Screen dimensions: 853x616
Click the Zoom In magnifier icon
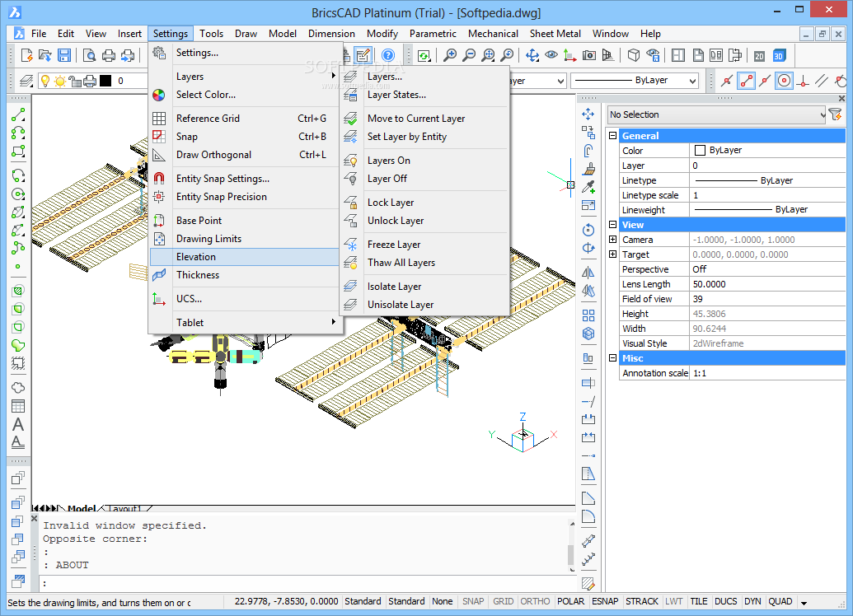pyautogui.click(x=449, y=55)
